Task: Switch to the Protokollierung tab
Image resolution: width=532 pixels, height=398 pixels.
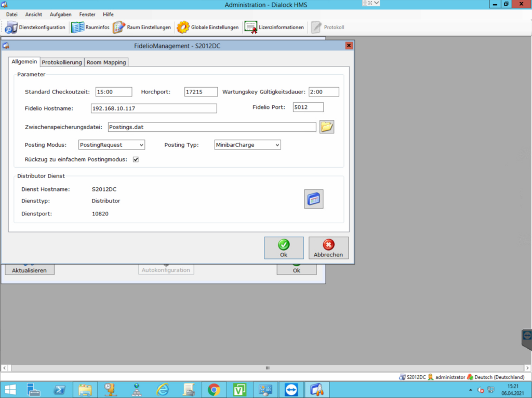Action: (62, 62)
